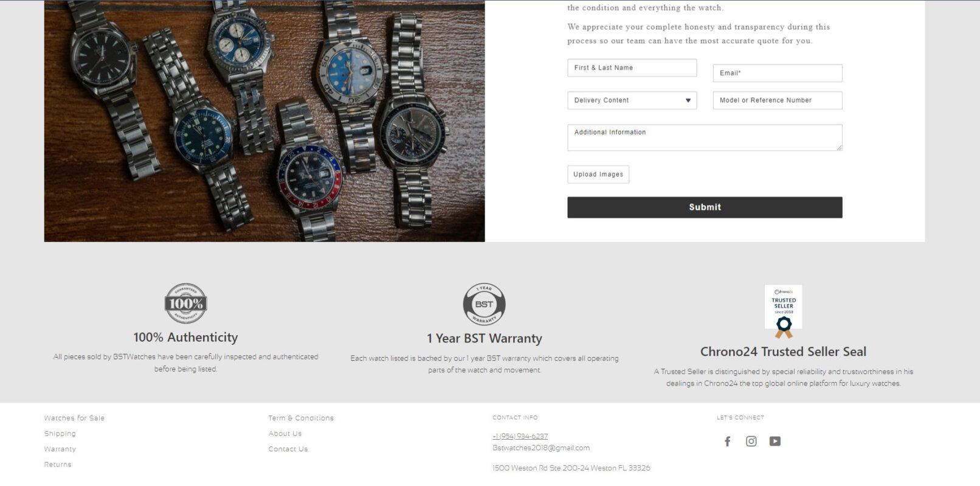Open the Warranty footer link
This screenshot has width=980, height=486.
click(x=60, y=449)
